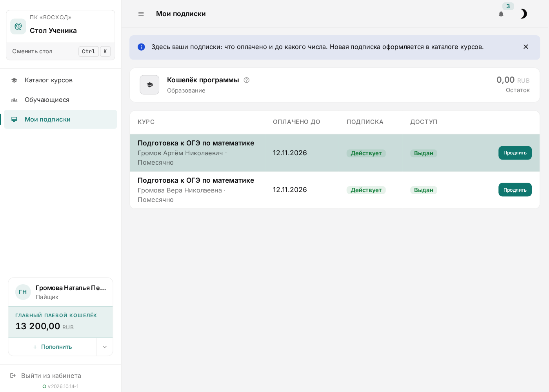Click the главный паевой кошелёк balance 13 200,00
549x392 pixels.
pyautogui.click(x=38, y=326)
